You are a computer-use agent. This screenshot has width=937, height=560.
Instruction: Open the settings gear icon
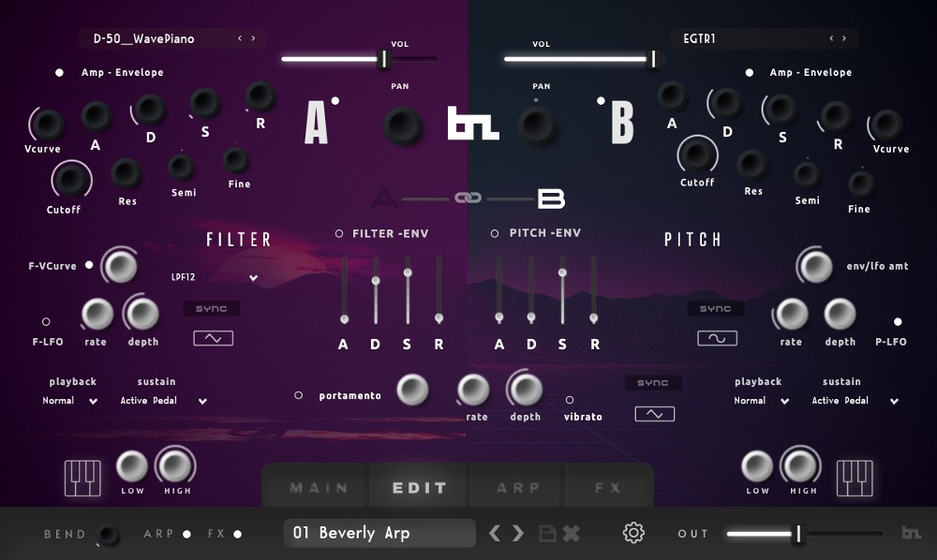coord(633,533)
